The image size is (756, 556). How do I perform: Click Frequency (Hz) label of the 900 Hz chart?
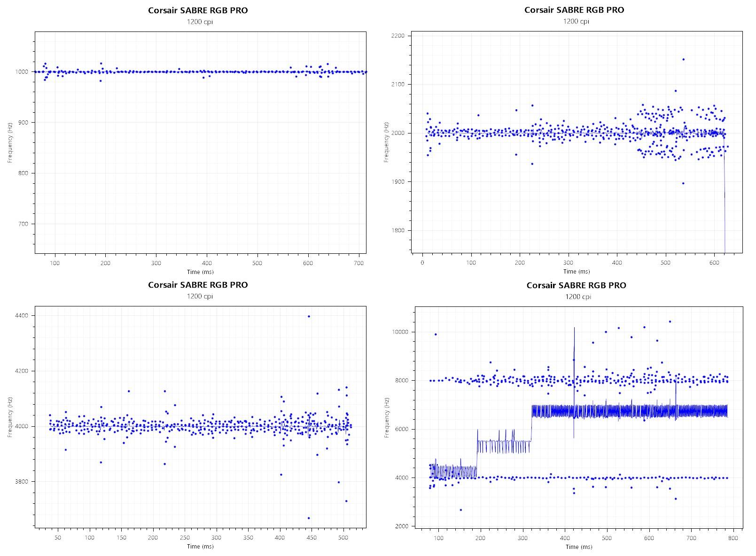point(10,142)
